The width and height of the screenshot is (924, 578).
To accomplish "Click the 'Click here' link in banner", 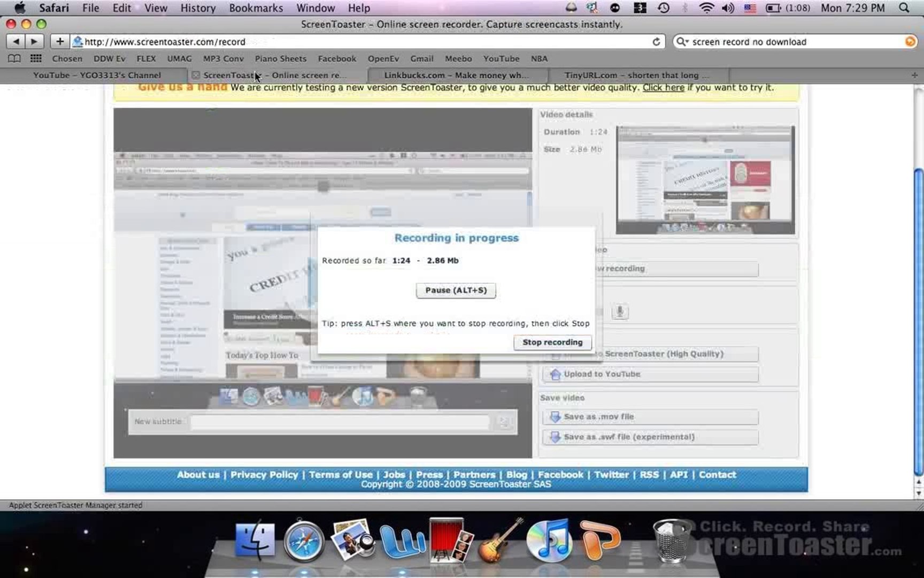I will click(x=663, y=87).
